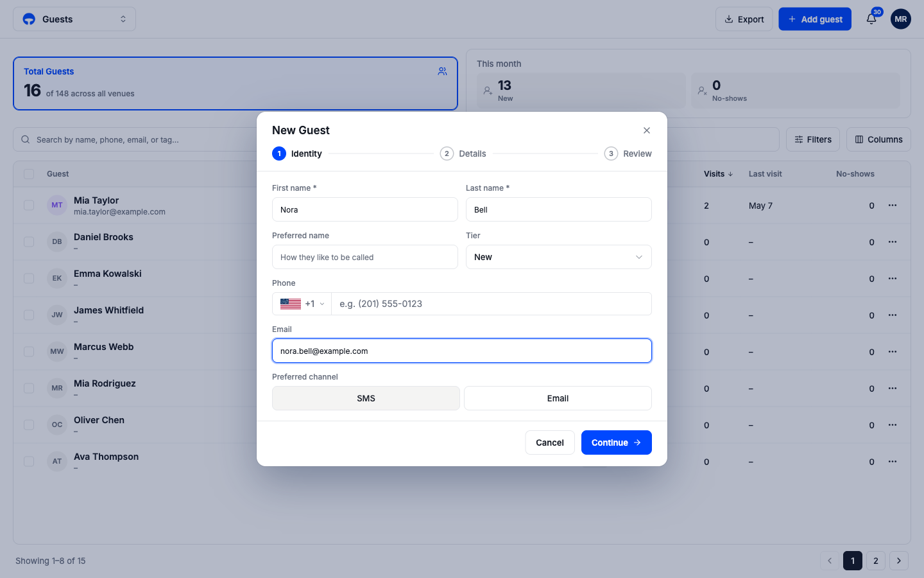
Task: Click the OC avatar for Oliver Chen
Action: [57, 425]
